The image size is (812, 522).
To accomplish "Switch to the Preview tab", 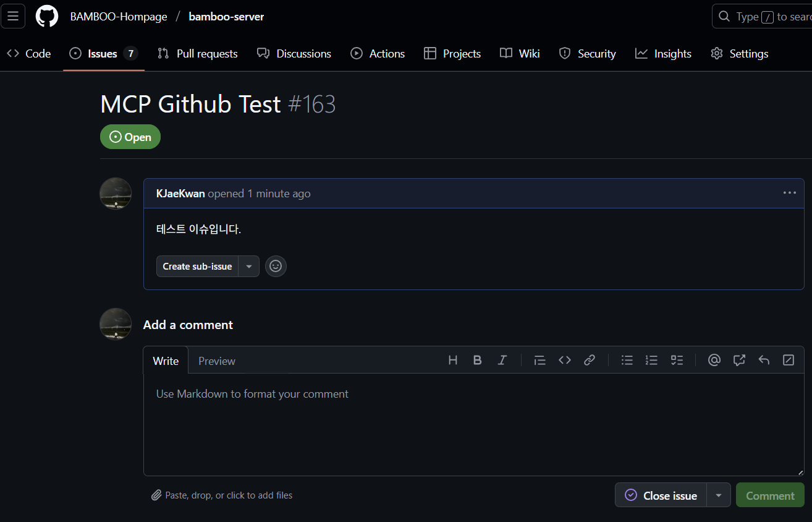I will click(217, 361).
